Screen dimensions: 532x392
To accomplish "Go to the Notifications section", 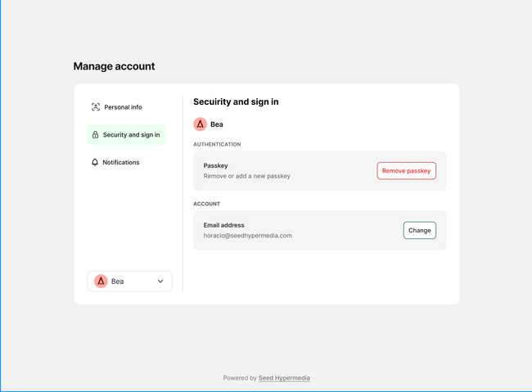I will coord(120,163).
